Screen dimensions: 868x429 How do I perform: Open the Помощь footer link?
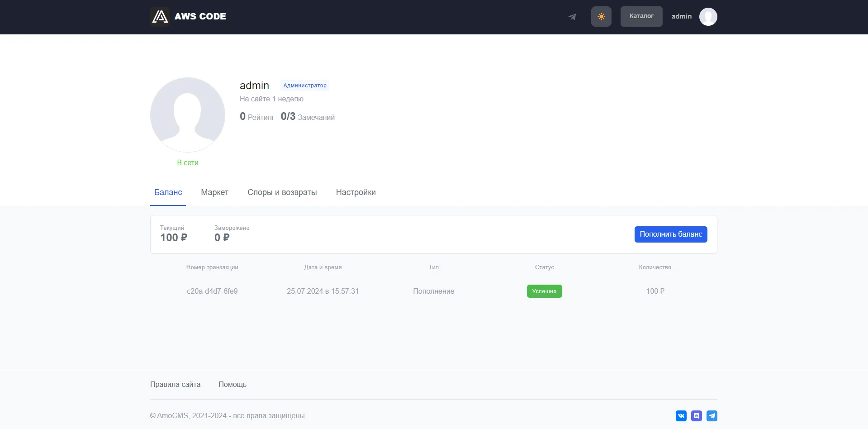(x=232, y=385)
